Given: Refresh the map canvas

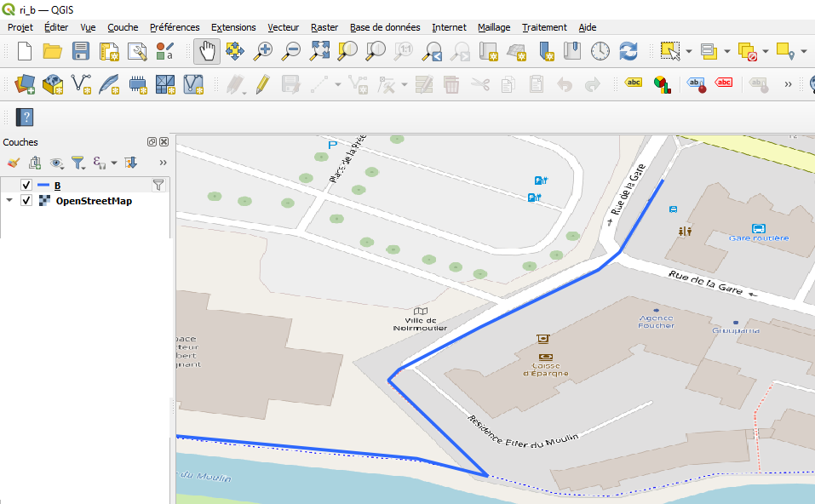Looking at the screenshot, I should coord(628,51).
